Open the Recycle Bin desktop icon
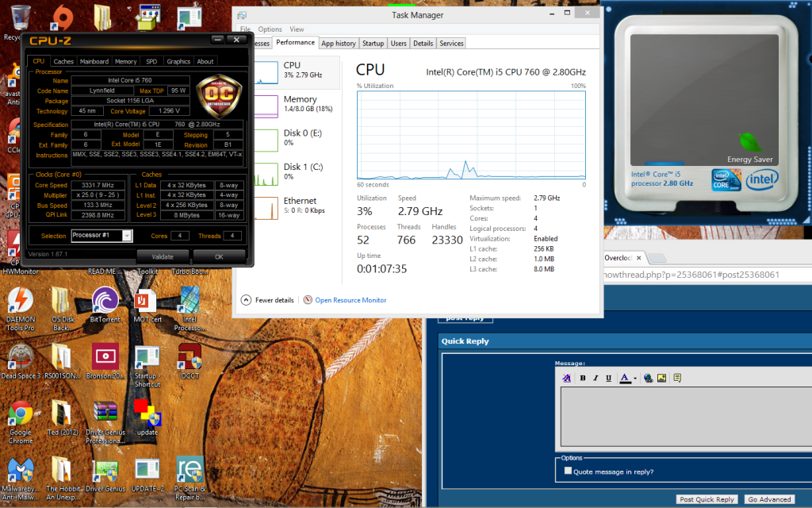Viewport: 812px width, 508px height. pyautogui.click(x=20, y=18)
